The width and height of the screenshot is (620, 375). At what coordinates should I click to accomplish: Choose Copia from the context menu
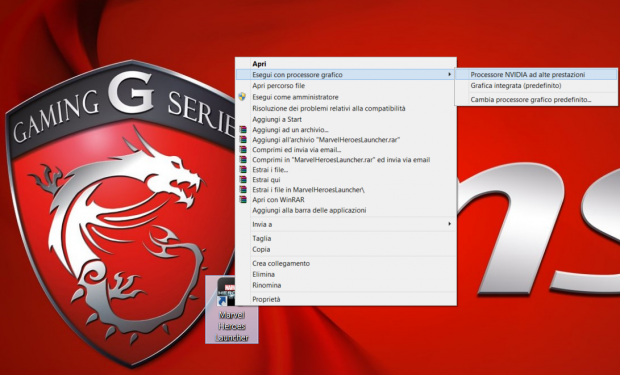pyautogui.click(x=346, y=249)
